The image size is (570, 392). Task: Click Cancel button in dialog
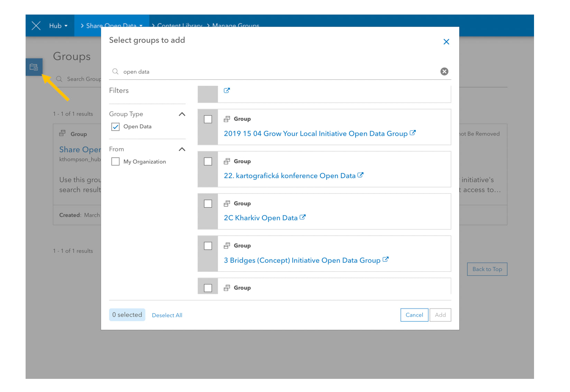pyautogui.click(x=414, y=315)
